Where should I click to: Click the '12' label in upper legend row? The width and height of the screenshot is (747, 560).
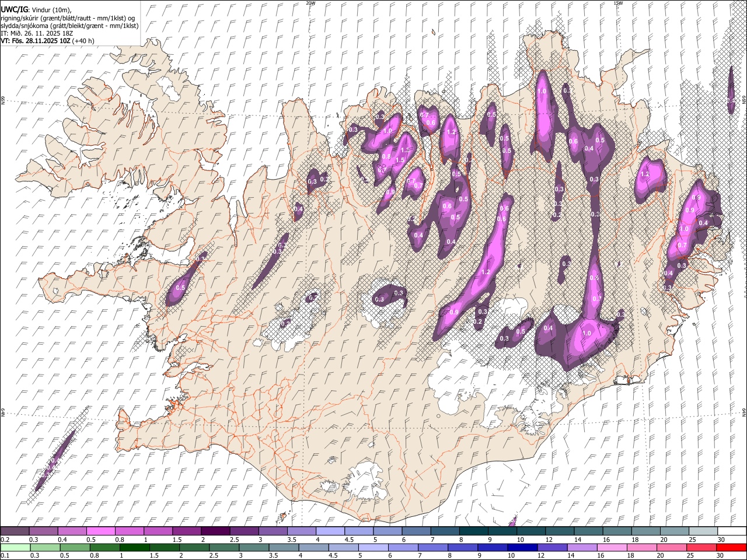coord(549,540)
